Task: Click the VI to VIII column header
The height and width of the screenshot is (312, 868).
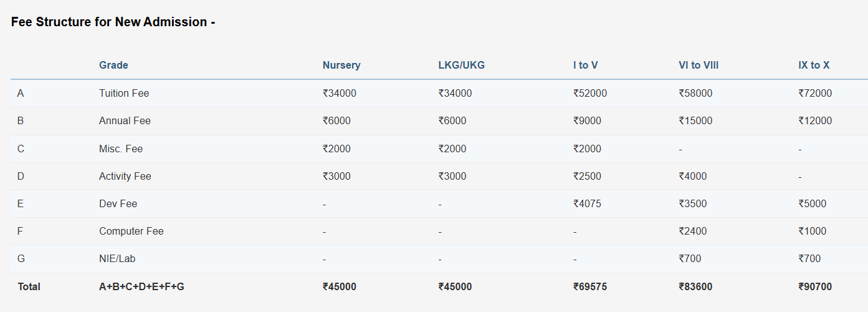Action: point(699,65)
